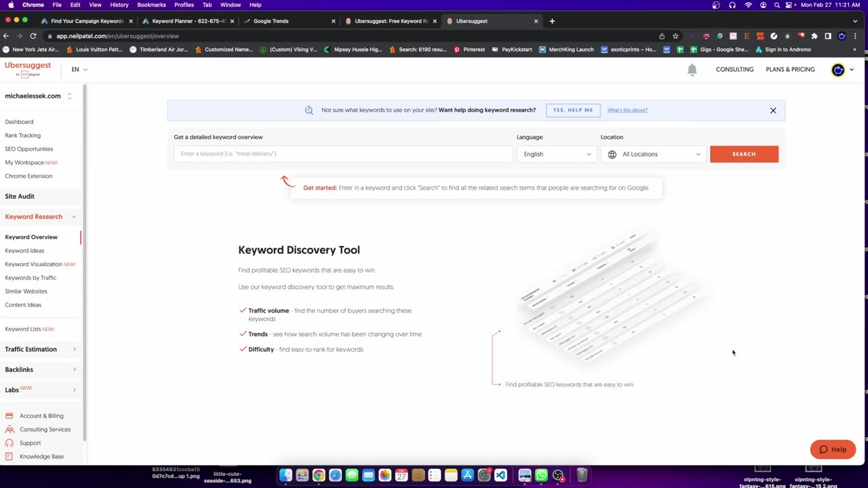Open the History menu in menu bar
868x488 pixels.
(119, 5)
